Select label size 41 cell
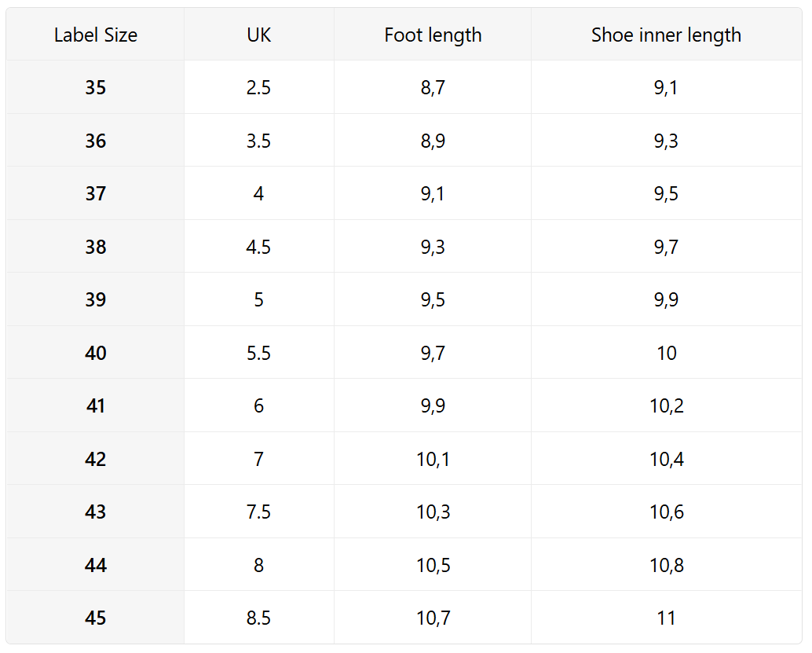Viewport: 812px width, 653px height. pyautogui.click(x=96, y=406)
